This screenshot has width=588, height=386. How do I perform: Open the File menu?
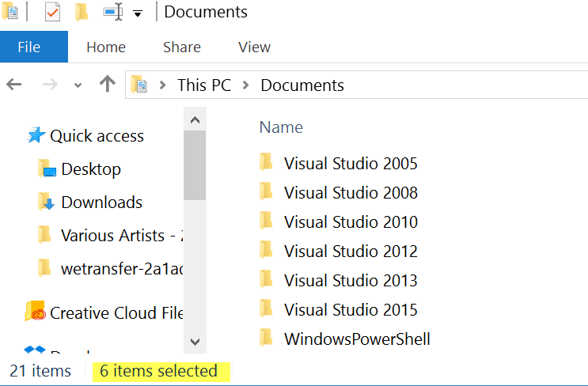pyautogui.click(x=29, y=47)
